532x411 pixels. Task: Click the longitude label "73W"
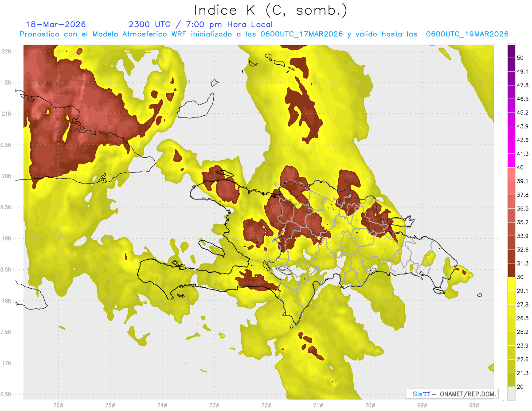(x=214, y=405)
